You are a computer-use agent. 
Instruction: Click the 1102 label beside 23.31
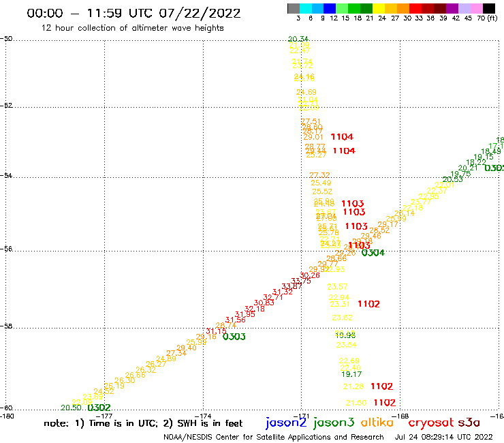pyautogui.click(x=368, y=304)
